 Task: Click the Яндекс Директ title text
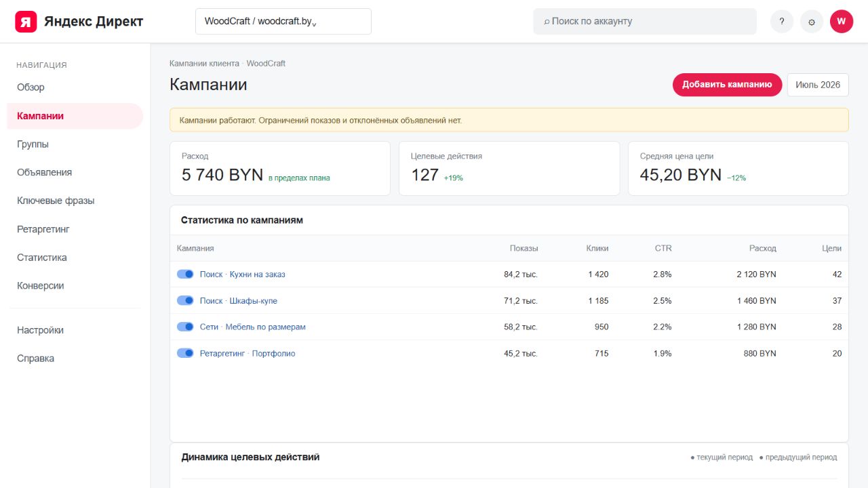tap(94, 22)
